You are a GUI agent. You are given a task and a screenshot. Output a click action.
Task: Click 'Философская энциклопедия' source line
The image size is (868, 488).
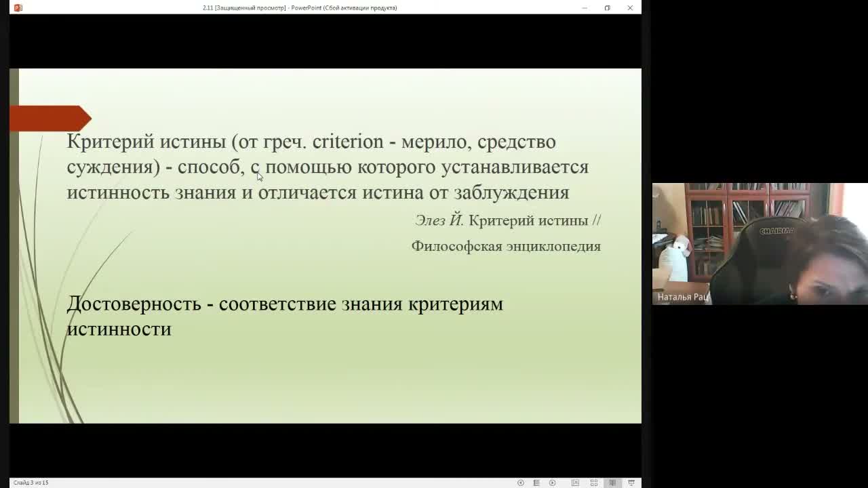(x=506, y=246)
